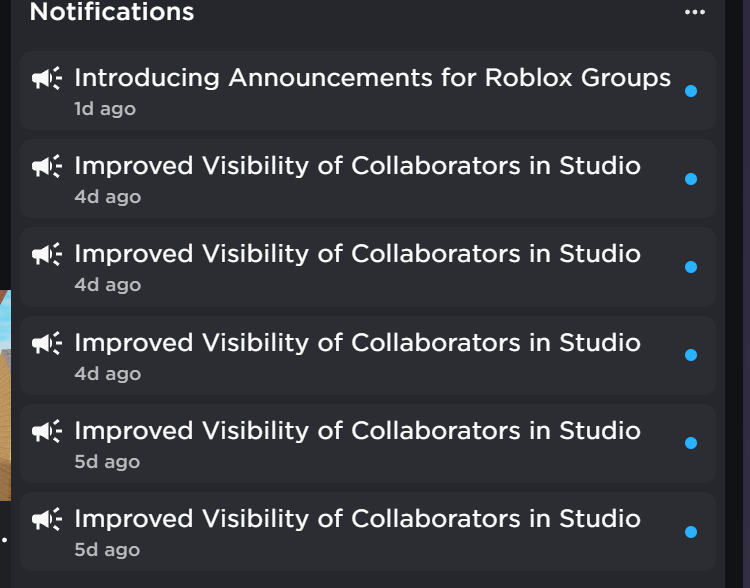Viewport: 750px width, 588px height.
Task: Click the Notifications panel heading
Action: [112, 12]
